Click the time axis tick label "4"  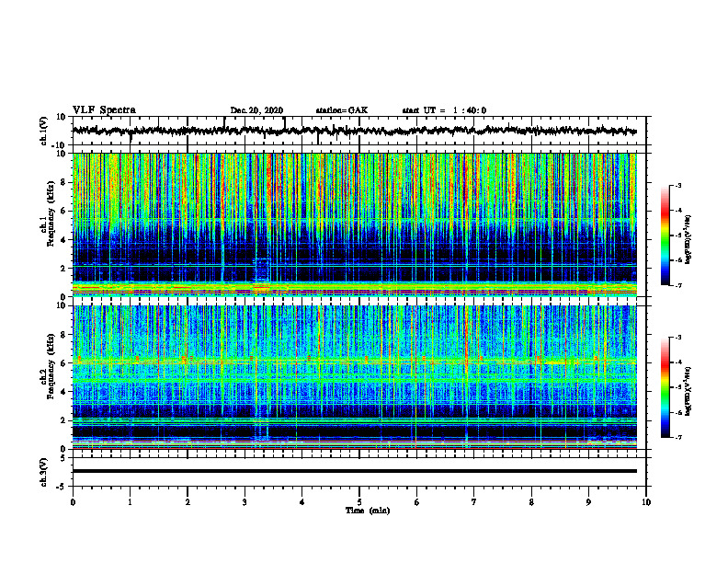(x=301, y=502)
